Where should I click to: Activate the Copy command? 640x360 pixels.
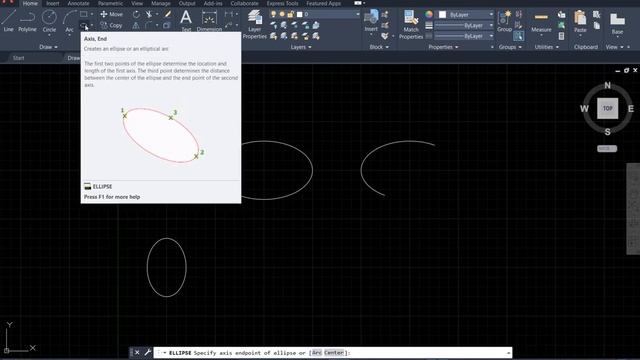111,25
